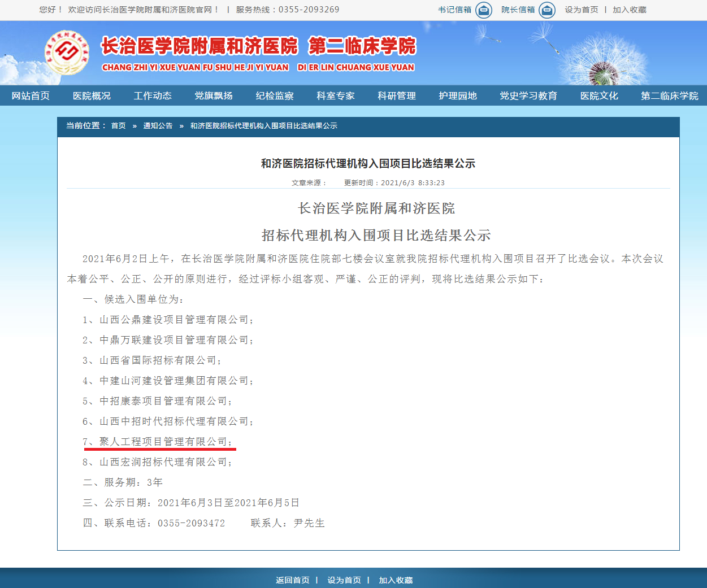Click the hospital logo emblem
The height and width of the screenshot is (588, 707).
click(x=67, y=53)
